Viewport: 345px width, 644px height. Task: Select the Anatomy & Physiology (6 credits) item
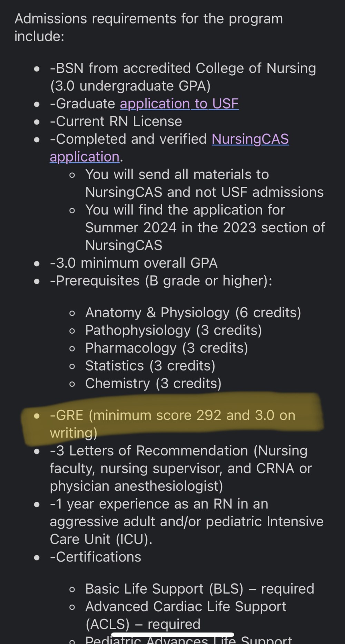pos(193,313)
